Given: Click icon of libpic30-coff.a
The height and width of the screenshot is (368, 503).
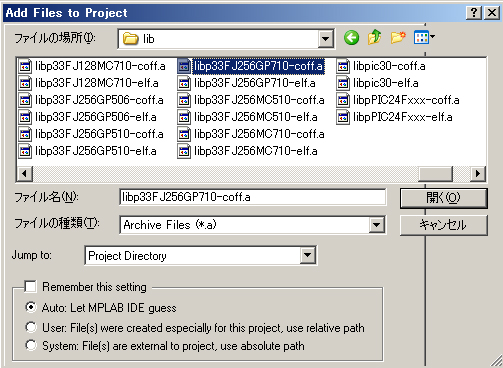Looking at the screenshot, I should [x=343, y=66].
